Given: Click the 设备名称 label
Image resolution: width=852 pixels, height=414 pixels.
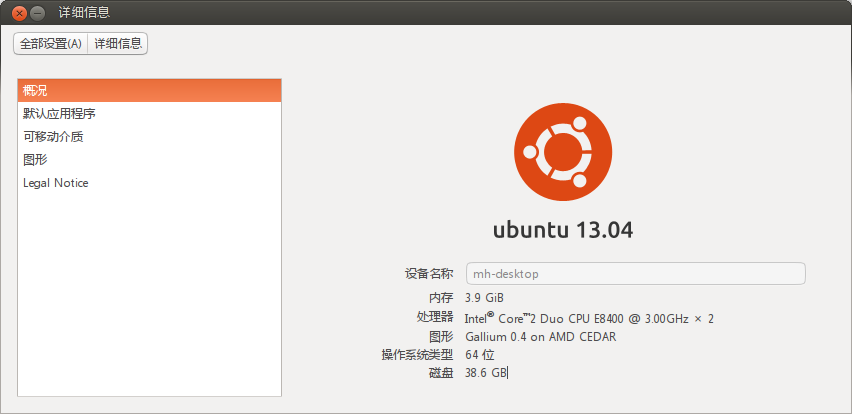Looking at the screenshot, I should (x=429, y=274).
